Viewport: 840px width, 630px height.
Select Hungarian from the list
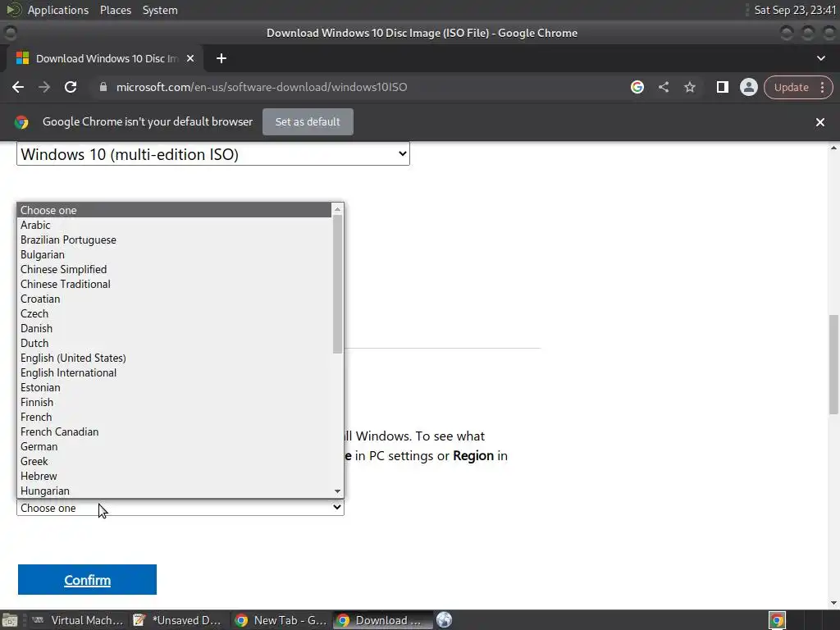pyautogui.click(x=175, y=491)
